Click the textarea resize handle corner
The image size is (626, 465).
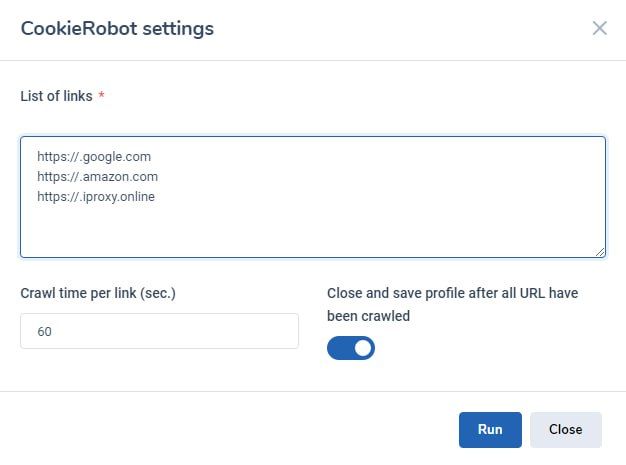(x=600, y=252)
